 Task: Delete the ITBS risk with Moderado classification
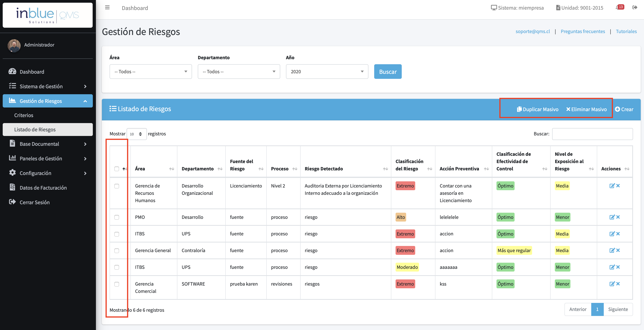618,267
